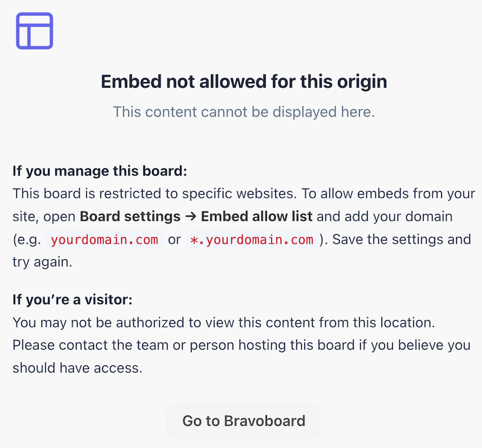Click the 'If you're a visitor' heading
The height and width of the screenshot is (448, 482).
click(72, 300)
